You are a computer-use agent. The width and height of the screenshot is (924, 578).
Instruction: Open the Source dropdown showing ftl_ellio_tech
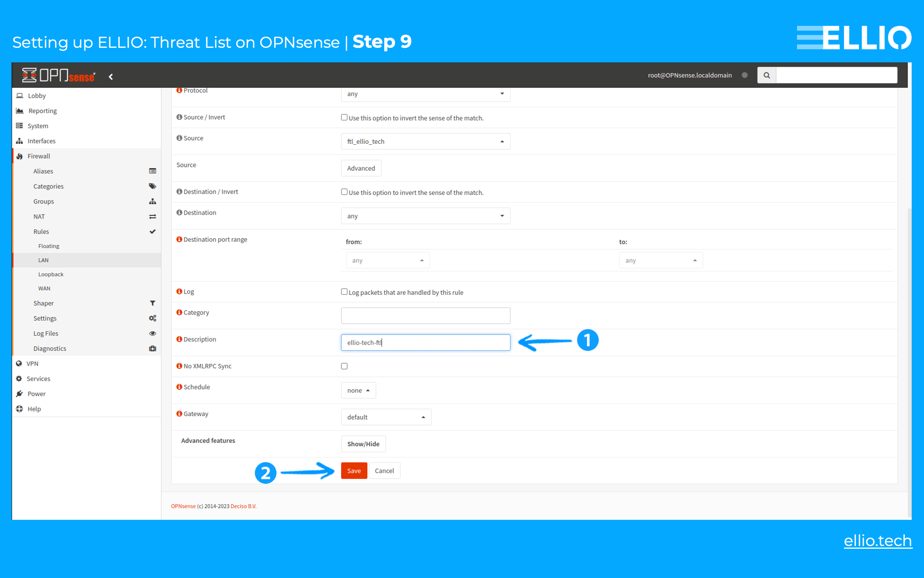[x=425, y=141]
